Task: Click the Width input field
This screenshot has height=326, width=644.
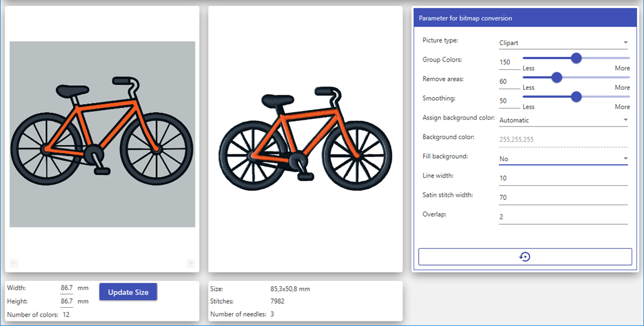Action: click(66, 288)
